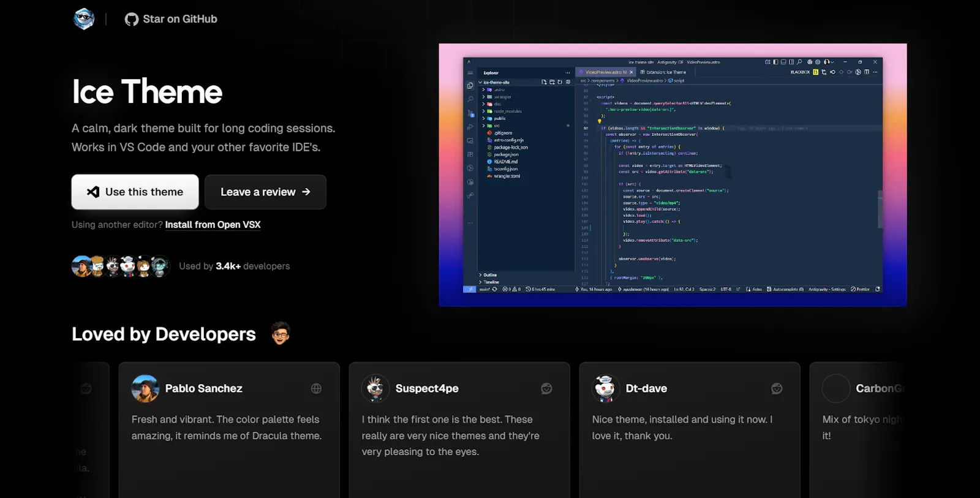This screenshot has width=980, height=498.
Task: Click 'Spaces: 2' in preview status bar
Action: pos(707,289)
